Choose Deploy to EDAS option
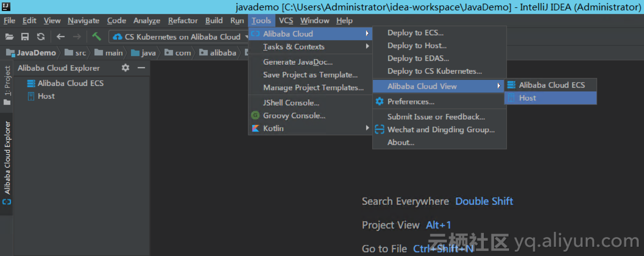The image size is (644, 256). tap(440, 58)
